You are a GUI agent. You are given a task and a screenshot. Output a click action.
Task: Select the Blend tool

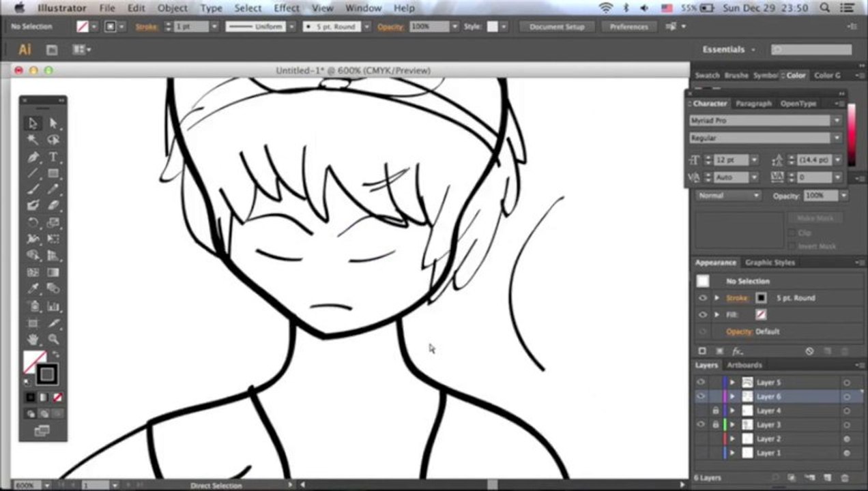point(53,288)
